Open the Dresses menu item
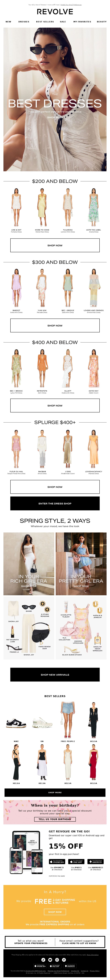 [x=24, y=22]
